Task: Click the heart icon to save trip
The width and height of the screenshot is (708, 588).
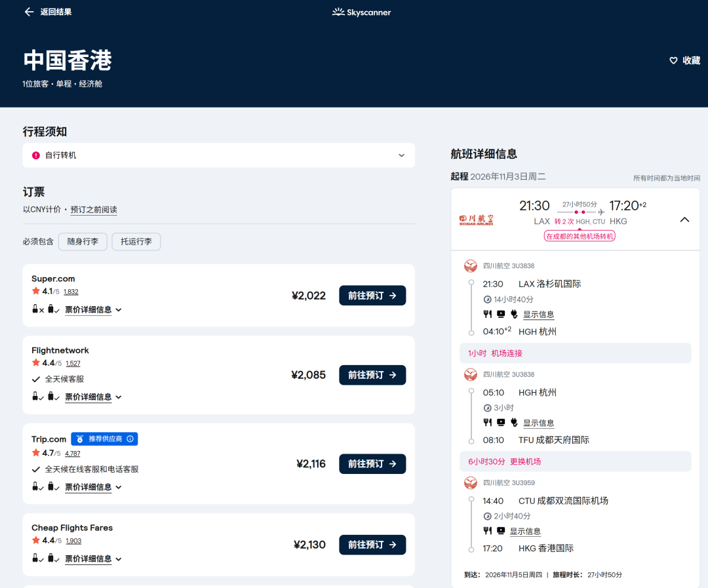Action: click(x=673, y=60)
